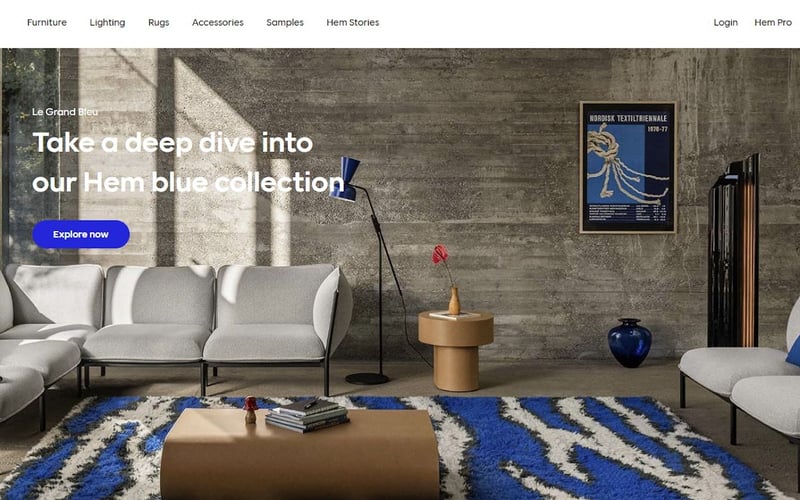Select Accessories in the navigation bar
This screenshot has width=800, height=500.
click(x=217, y=22)
